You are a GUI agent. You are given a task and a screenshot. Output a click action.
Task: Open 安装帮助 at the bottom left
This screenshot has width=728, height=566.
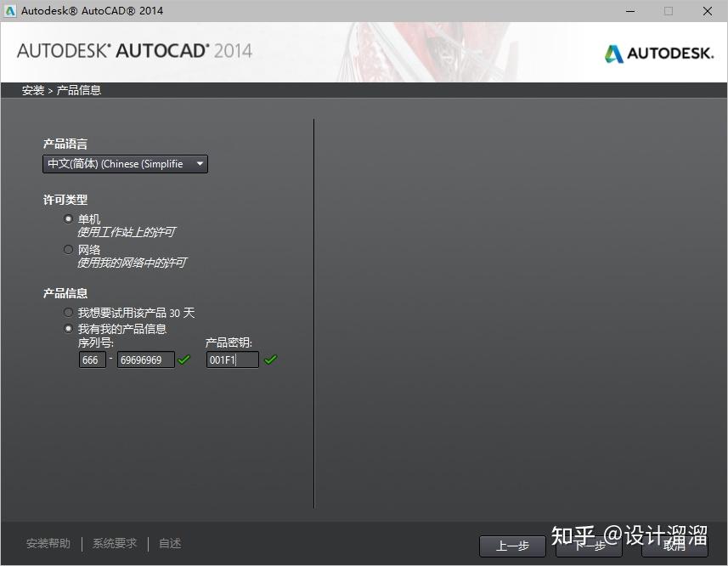click(48, 542)
